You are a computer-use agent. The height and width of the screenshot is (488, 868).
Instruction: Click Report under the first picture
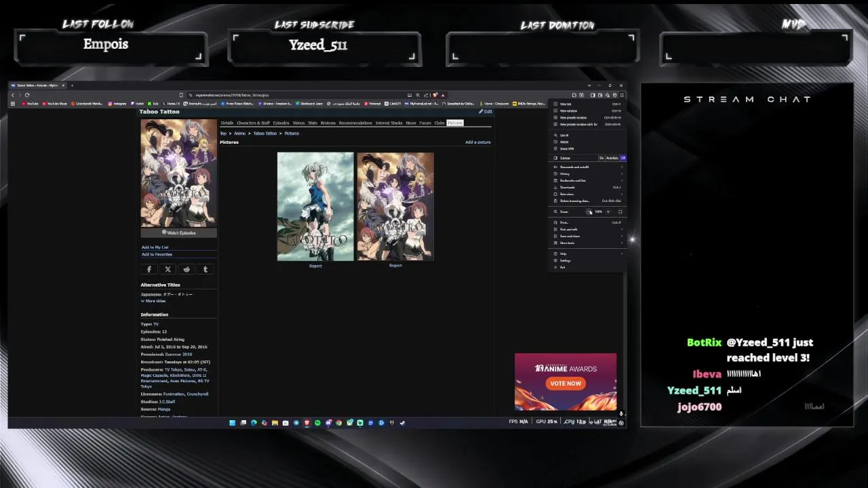coord(315,266)
